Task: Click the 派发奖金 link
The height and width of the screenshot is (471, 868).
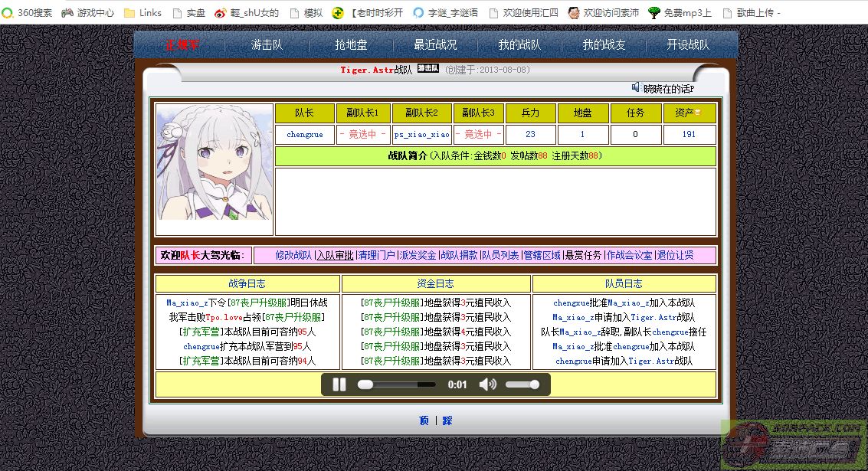Action: tap(418, 255)
